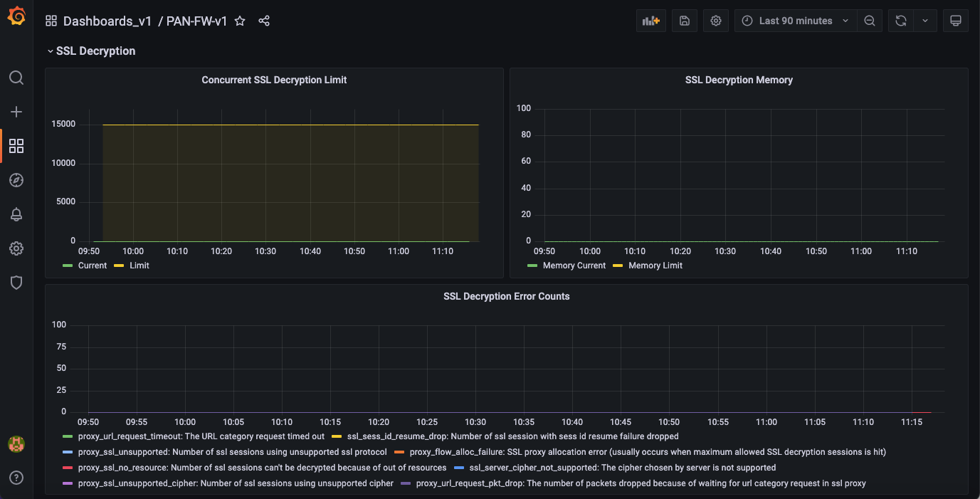Star the PAN-FW-v1 dashboard
The image size is (980, 499).
pyautogui.click(x=240, y=21)
